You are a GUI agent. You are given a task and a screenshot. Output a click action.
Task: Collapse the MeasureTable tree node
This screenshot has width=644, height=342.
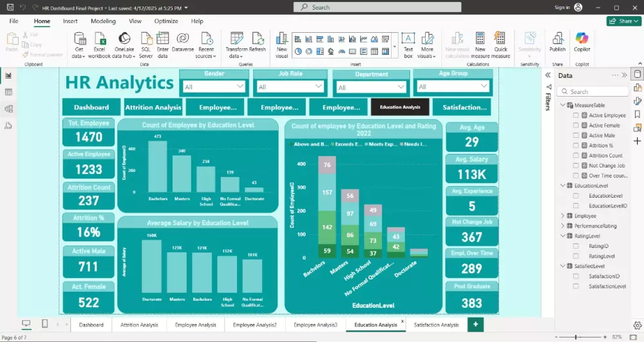(563, 105)
